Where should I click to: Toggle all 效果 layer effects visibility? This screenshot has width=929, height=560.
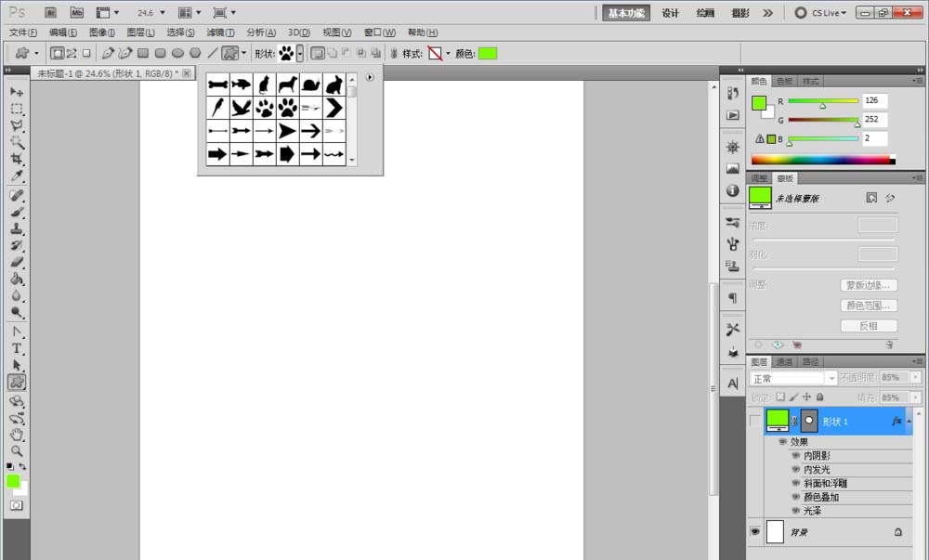782,442
